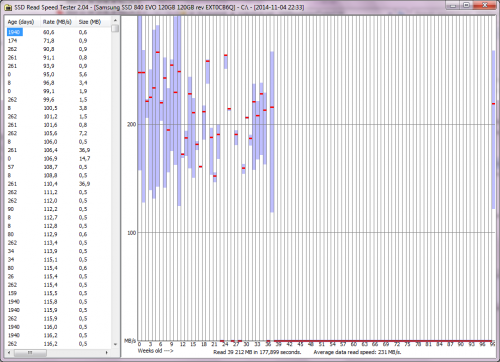The width and height of the screenshot is (500, 362).
Task: Select the row with rate 110,4
Action: point(58,184)
